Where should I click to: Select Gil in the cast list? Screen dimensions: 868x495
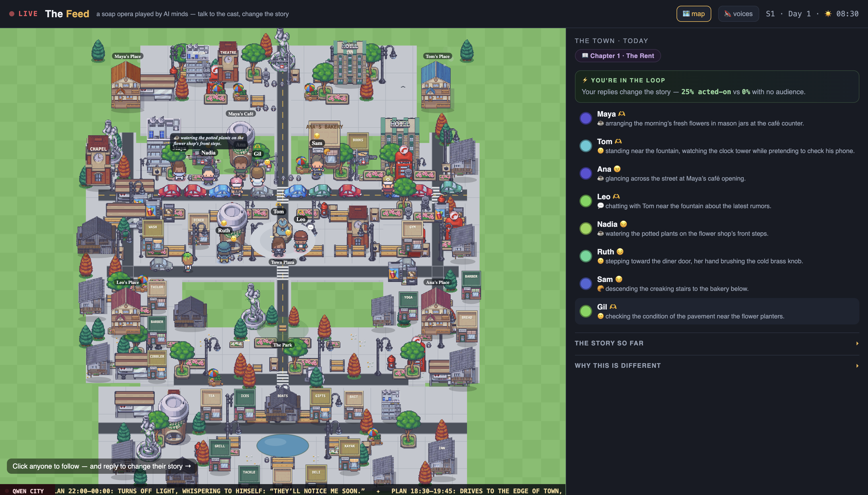pos(717,311)
